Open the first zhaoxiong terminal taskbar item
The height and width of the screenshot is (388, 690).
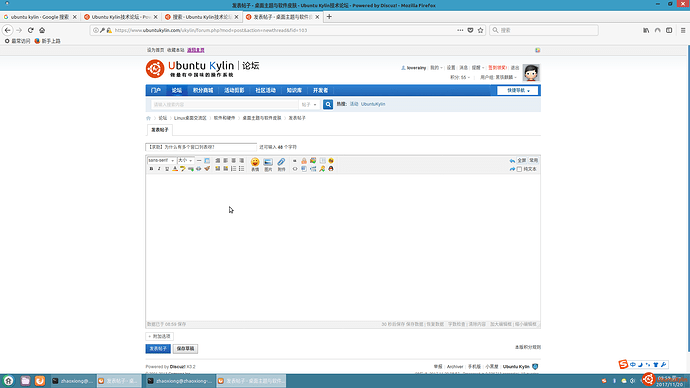(x=73, y=381)
